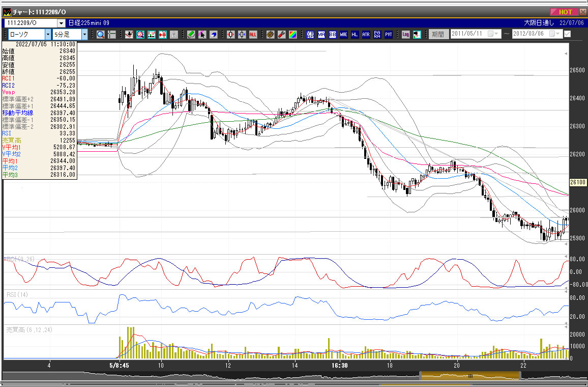Click the 安値 low price row
Viewport: 588px width, 387px height.
[x=39, y=65]
